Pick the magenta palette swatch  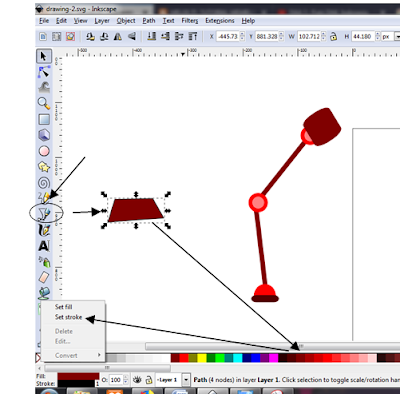(274, 358)
